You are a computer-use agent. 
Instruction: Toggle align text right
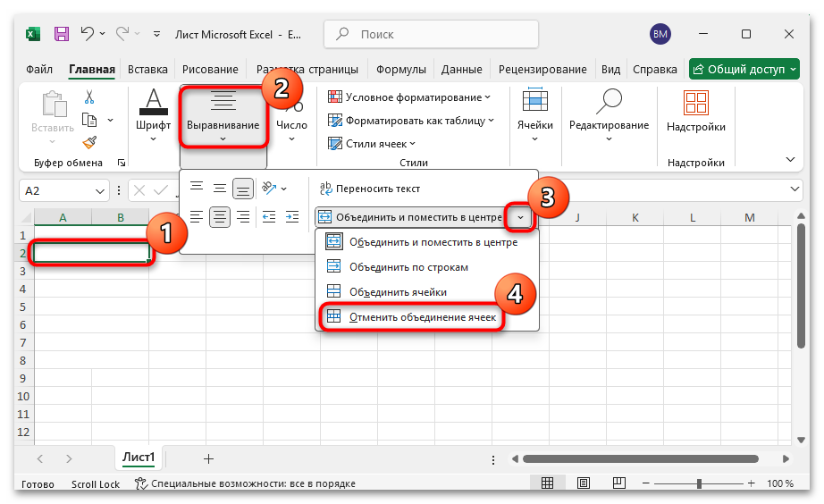click(x=243, y=216)
